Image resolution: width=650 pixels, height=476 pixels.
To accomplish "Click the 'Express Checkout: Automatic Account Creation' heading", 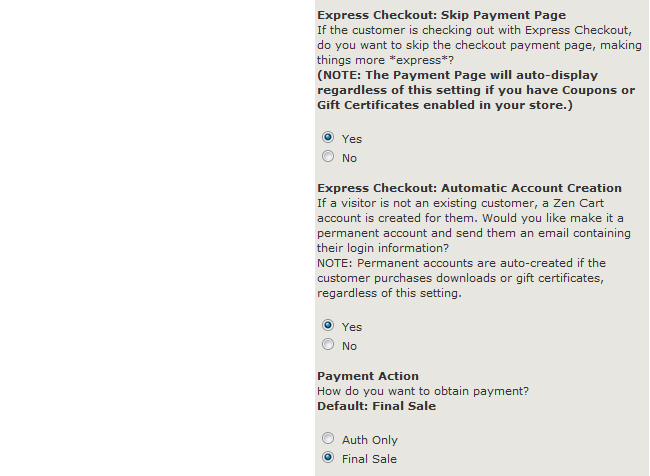I will pos(469,188).
